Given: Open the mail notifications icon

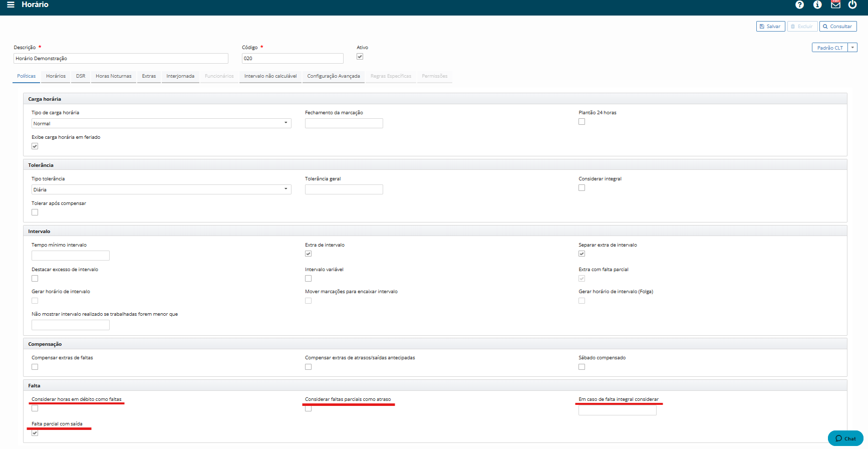Looking at the screenshot, I should coord(835,5).
